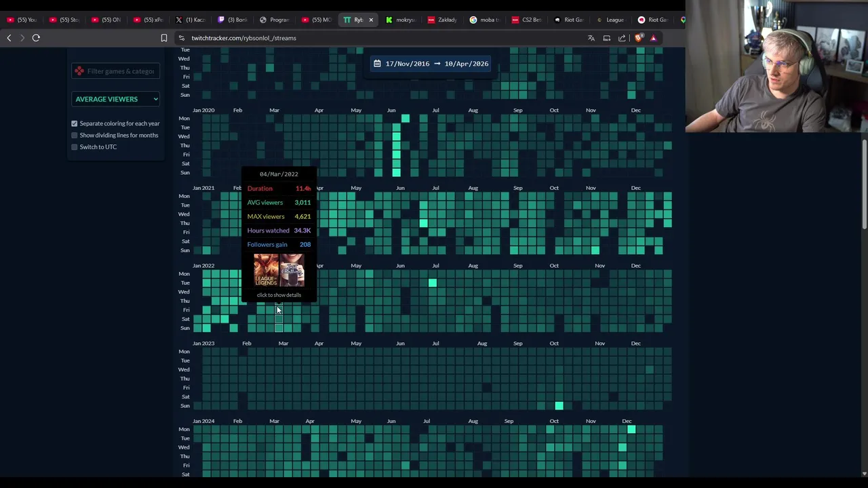This screenshot has height=488, width=868.
Task: Click the 'click to show details' link
Action: tap(279, 295)
